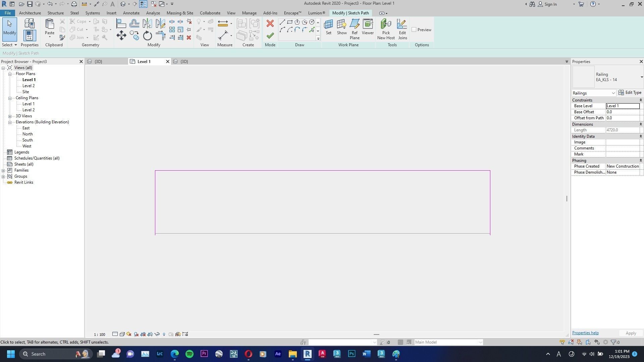
Task: Click the green Finish Edit Mode checkmark
Action: tap(270, 36)
